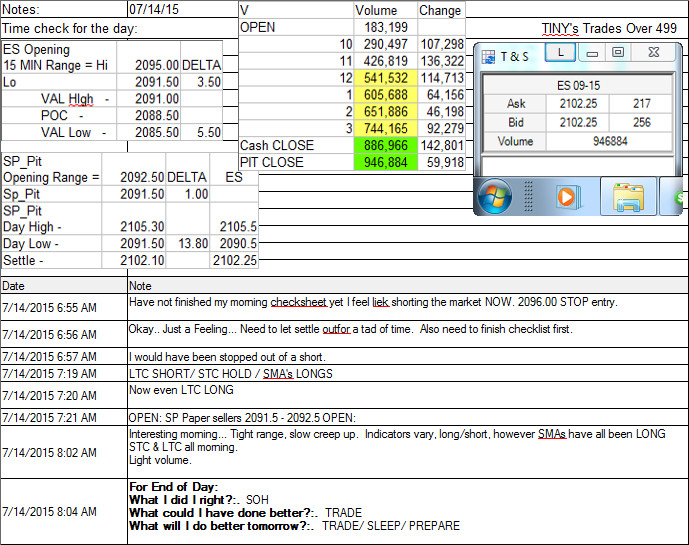This screenshot has height=545, width=689.
Task: Select yellow volume cell 541,532
Action: point(385,78)
